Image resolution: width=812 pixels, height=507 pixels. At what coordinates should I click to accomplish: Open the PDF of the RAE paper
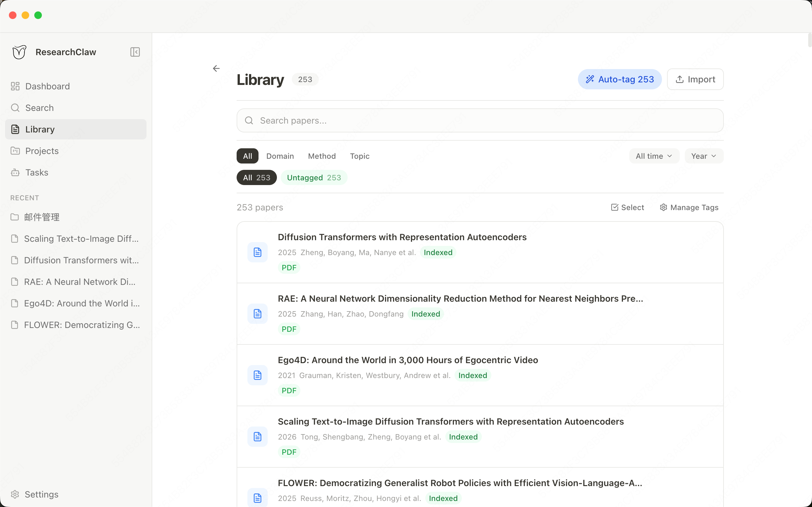click(289, 329)
